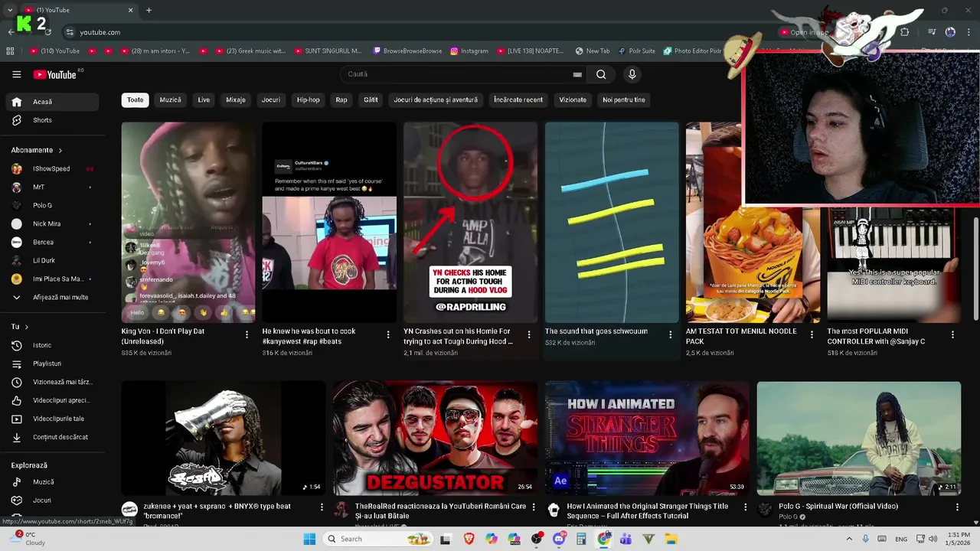Go to Acasă in sidebar
The width and height of the screenshot is (980, 551).
click(52, 102)
